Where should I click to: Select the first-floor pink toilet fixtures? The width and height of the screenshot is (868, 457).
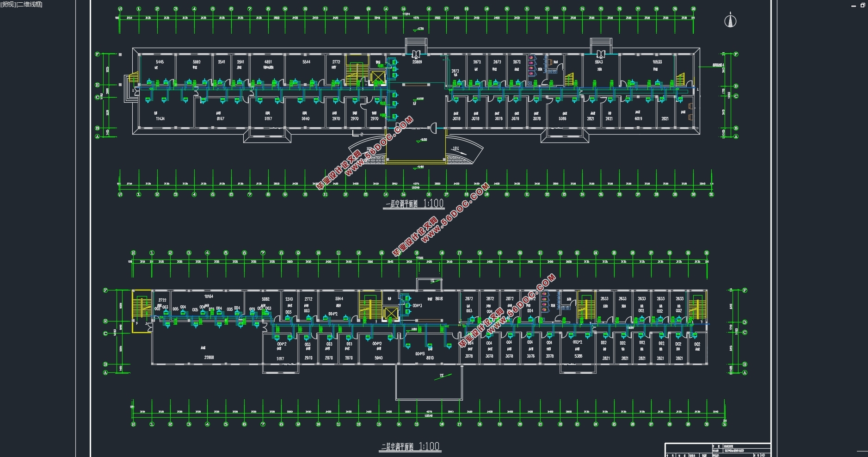[531, 65]
